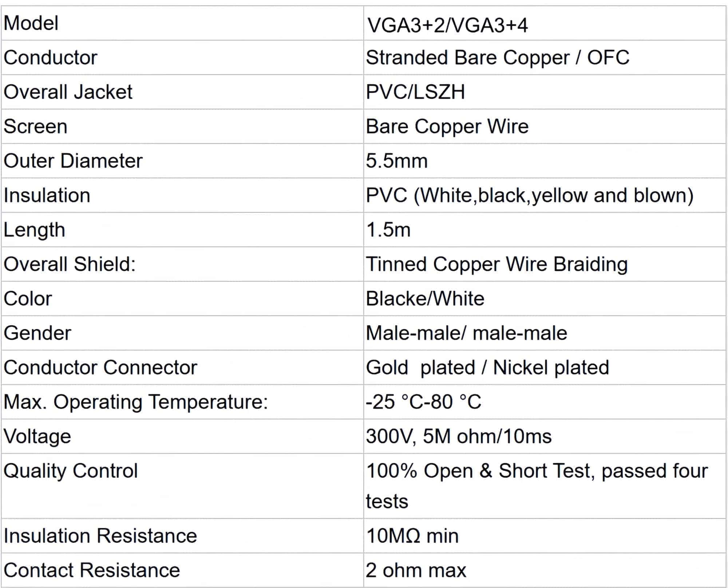Image resolution: width=728 pixels, height=588 pixels.
Task: Click the 5.5mm diameter value
Action: [x=396, y=160]
